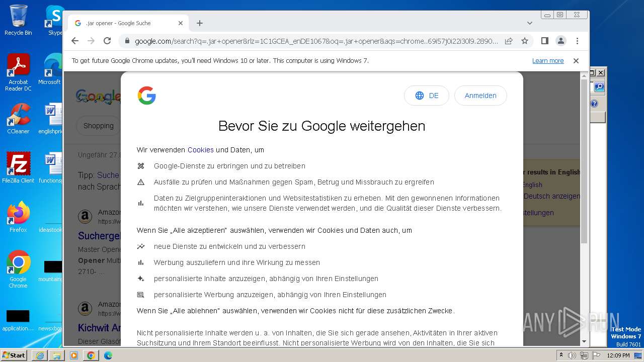Open Skype desktop shortcut

point(54,20)
